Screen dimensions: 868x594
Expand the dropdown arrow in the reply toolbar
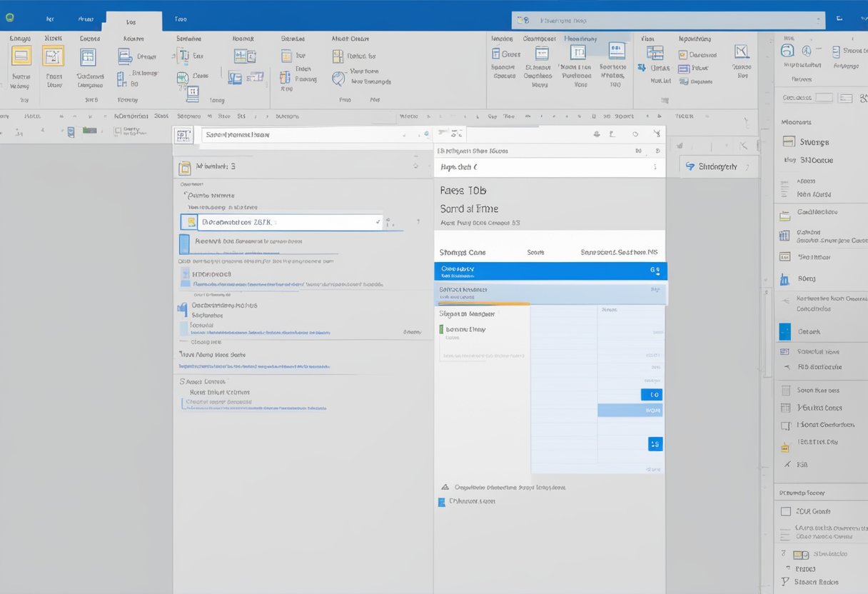pos(455,134)
